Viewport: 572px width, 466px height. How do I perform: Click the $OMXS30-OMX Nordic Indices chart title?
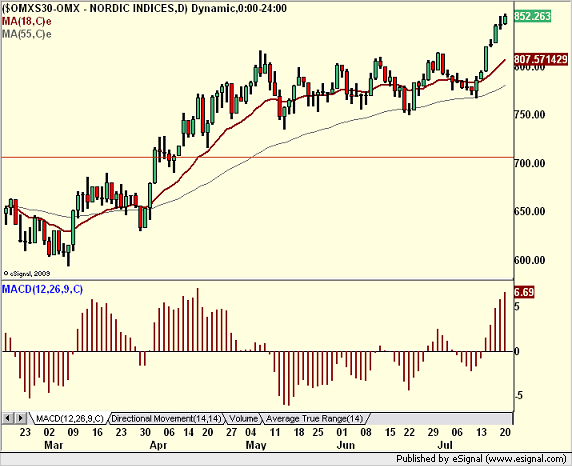[x=144, y=8]
